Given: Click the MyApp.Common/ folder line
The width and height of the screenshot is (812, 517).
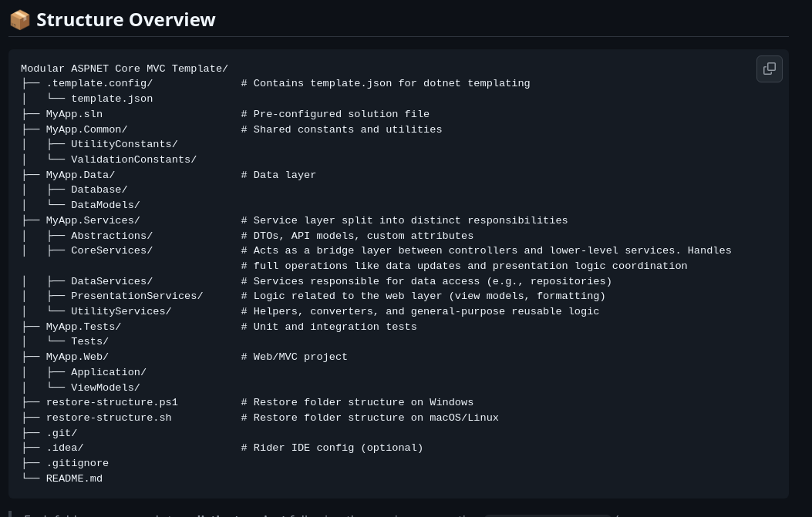Looking at the screenshot, I should coord(86,129).
